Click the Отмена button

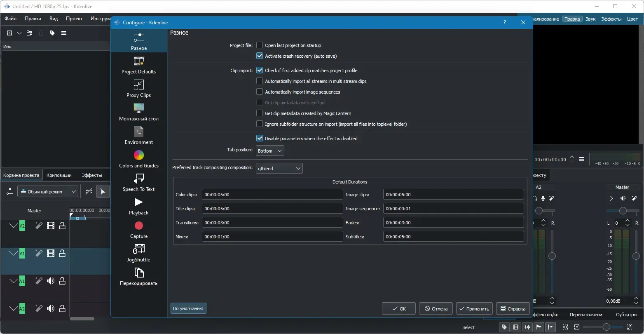pyautogui.click(x=436, y=308)
